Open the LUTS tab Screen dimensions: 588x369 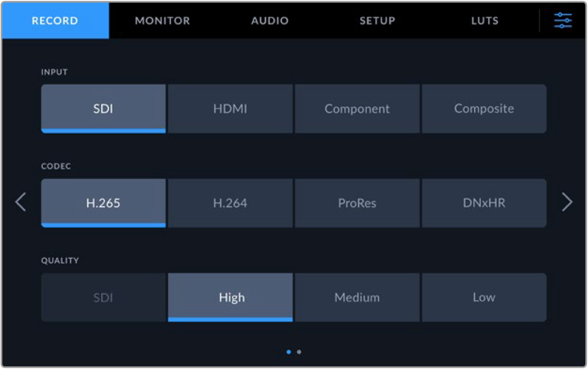(x=485, y=20)
